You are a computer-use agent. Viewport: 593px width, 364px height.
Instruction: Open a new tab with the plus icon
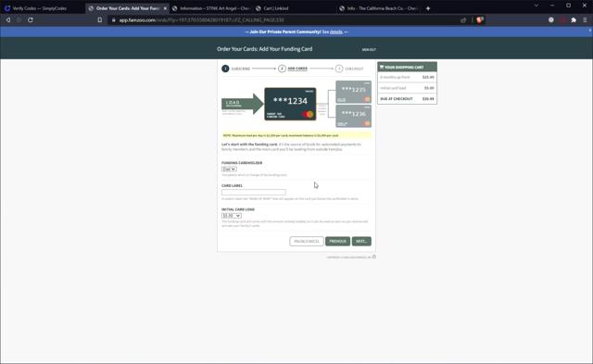[428, 8]
